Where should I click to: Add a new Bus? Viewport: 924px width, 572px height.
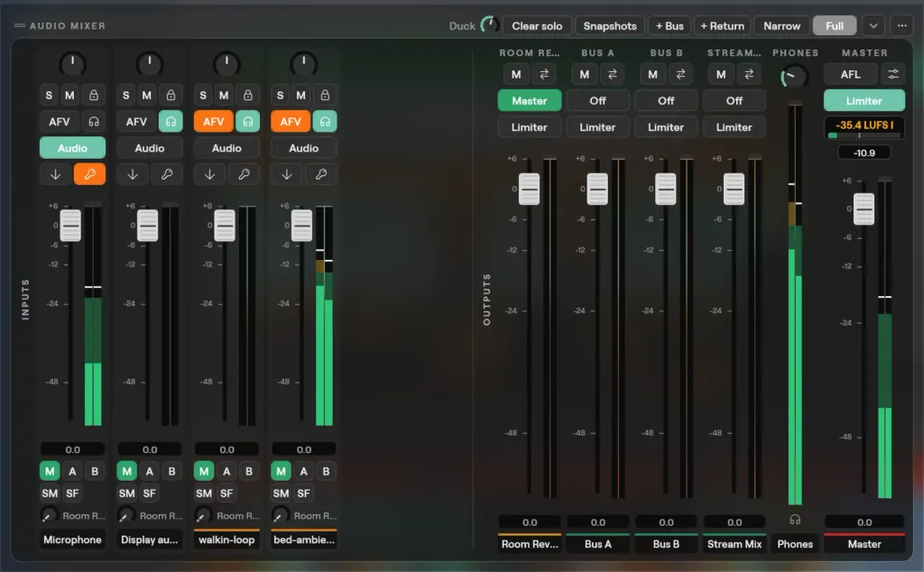pyautogui.click(x=670, y=26)
